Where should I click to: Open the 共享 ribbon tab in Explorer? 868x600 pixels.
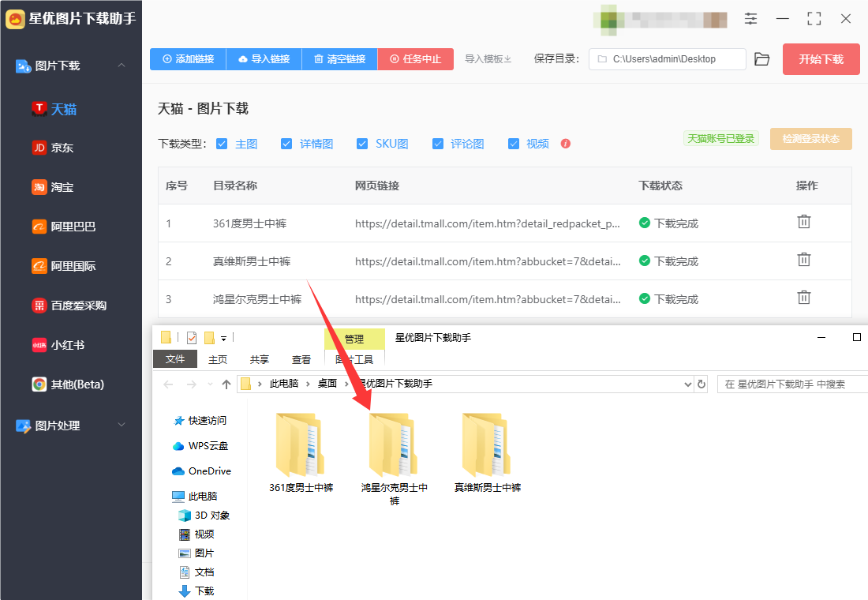pos(259,359)
